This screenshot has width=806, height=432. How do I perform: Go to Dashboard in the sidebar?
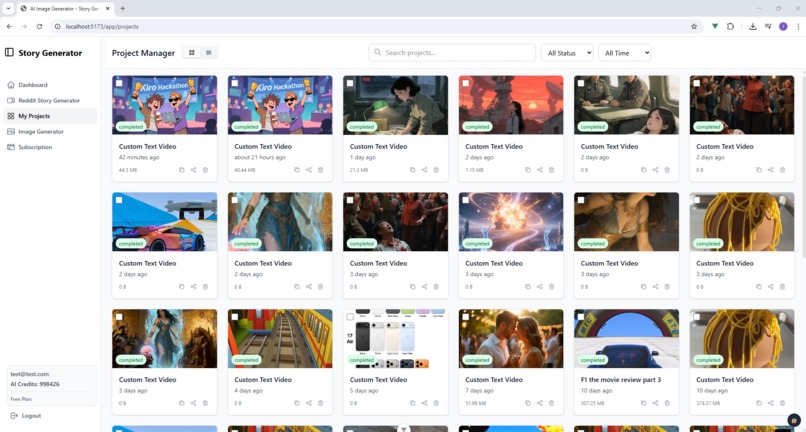(x=50, y=85)
